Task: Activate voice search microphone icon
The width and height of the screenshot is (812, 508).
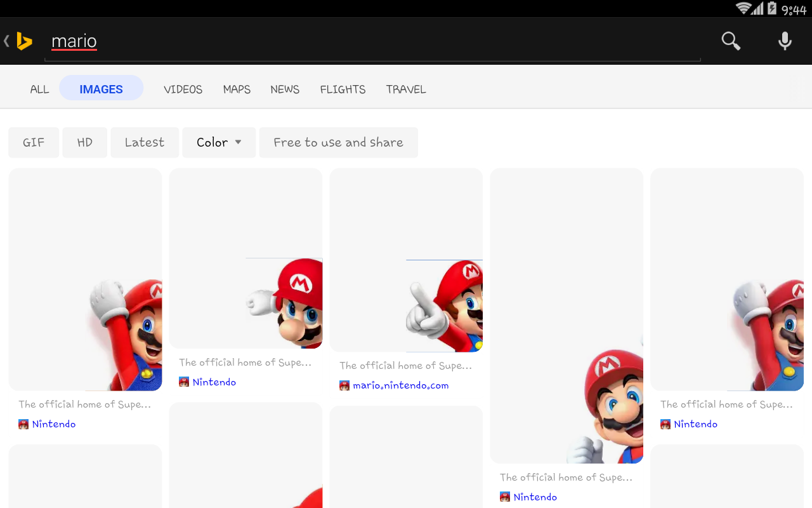Action: pyautogui.click(x=785, y=41)
